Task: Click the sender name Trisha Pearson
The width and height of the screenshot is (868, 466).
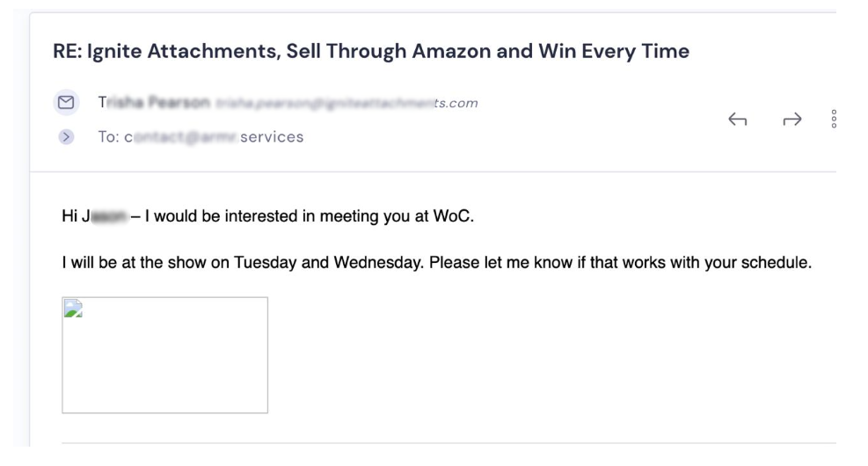Action: [x=154, y=102]
